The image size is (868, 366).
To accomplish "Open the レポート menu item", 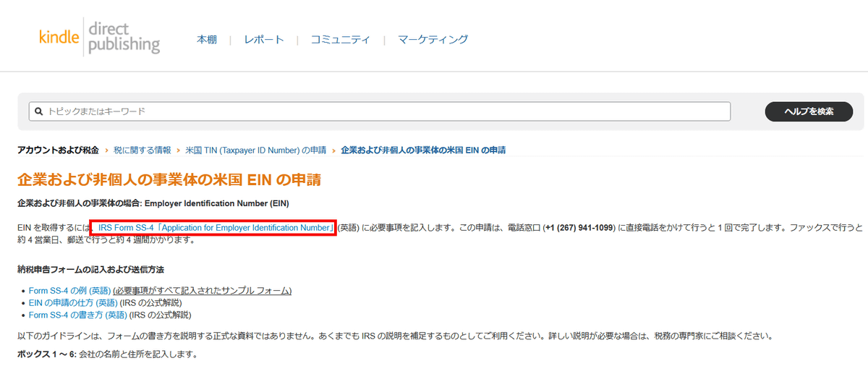I will coord(264,40).
